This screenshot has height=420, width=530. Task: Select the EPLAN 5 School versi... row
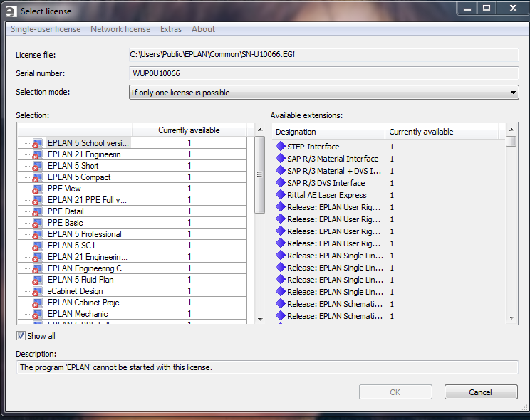tap(132, 143)
